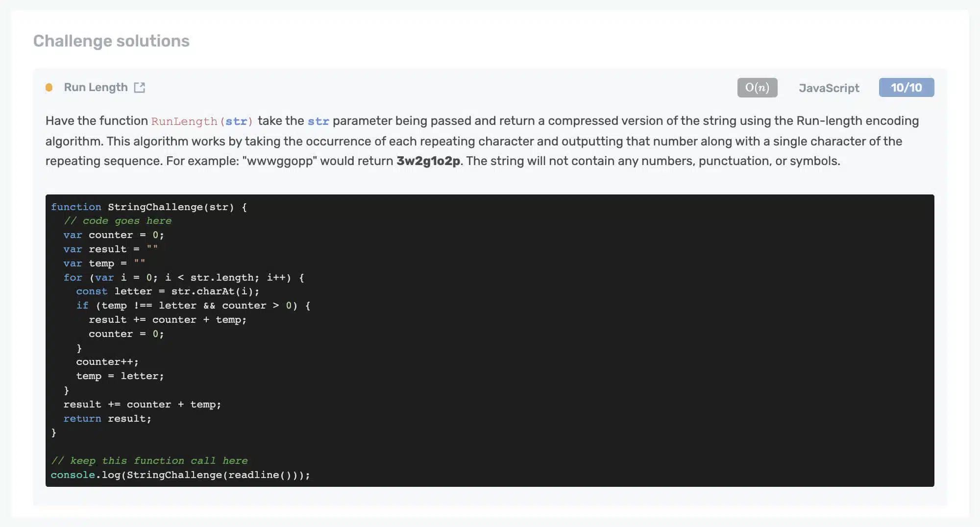Viewport: 980px width, 527px height.
Task: Click the 'counter++;' statement in code
Action: click(x=107, y=362)
